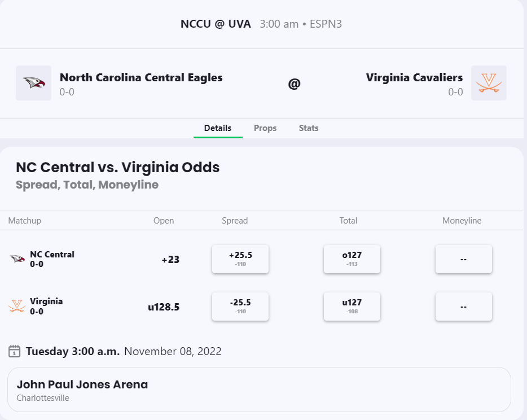Click the small NC Central logo in odds table
Viewport: 527px width, 420px height.
point(17,259)
